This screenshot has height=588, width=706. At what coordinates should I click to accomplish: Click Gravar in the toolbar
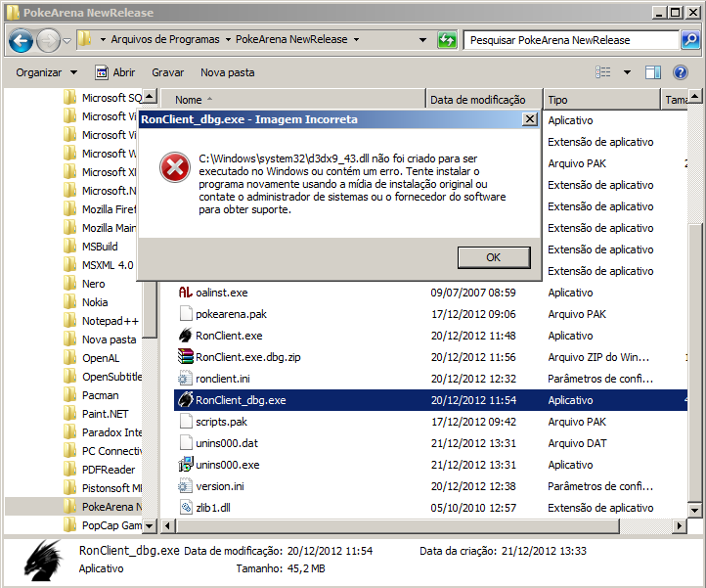(167, 72)
